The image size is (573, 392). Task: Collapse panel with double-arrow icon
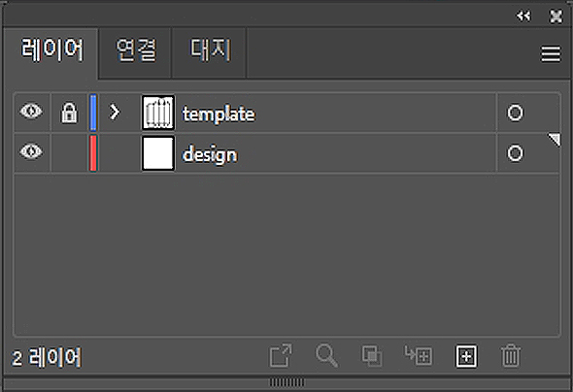click(x=523, y=16)
